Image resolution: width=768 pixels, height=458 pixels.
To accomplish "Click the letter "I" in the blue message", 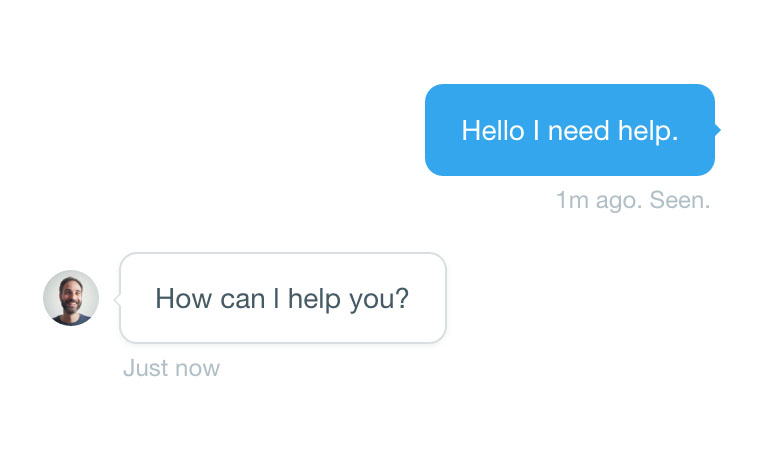I will pyautogui.click(x=536, y=131).
